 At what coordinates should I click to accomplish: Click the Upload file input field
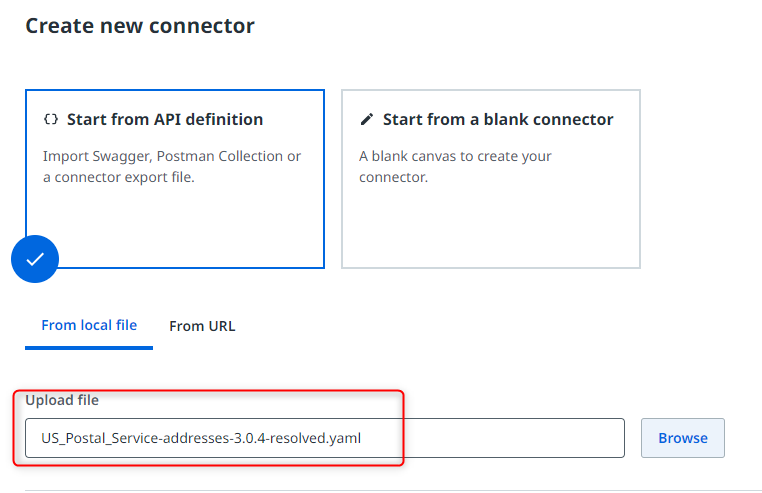[325, 438]
